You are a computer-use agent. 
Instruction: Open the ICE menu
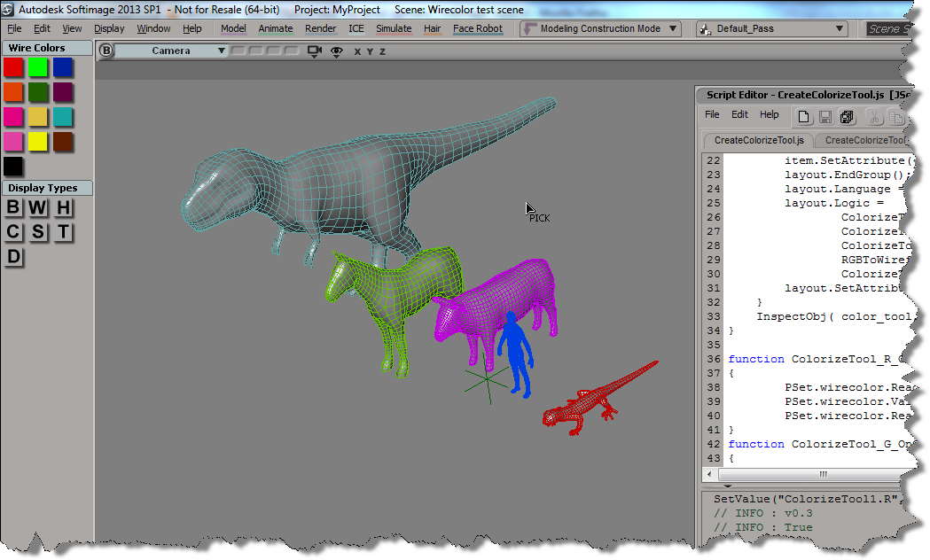click(x=356, y=28)
